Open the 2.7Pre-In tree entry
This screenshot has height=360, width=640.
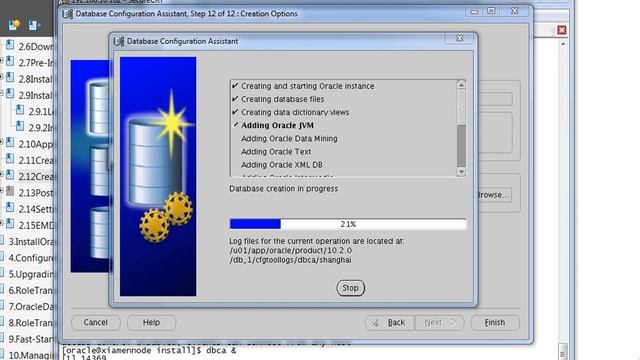[36, 63]
